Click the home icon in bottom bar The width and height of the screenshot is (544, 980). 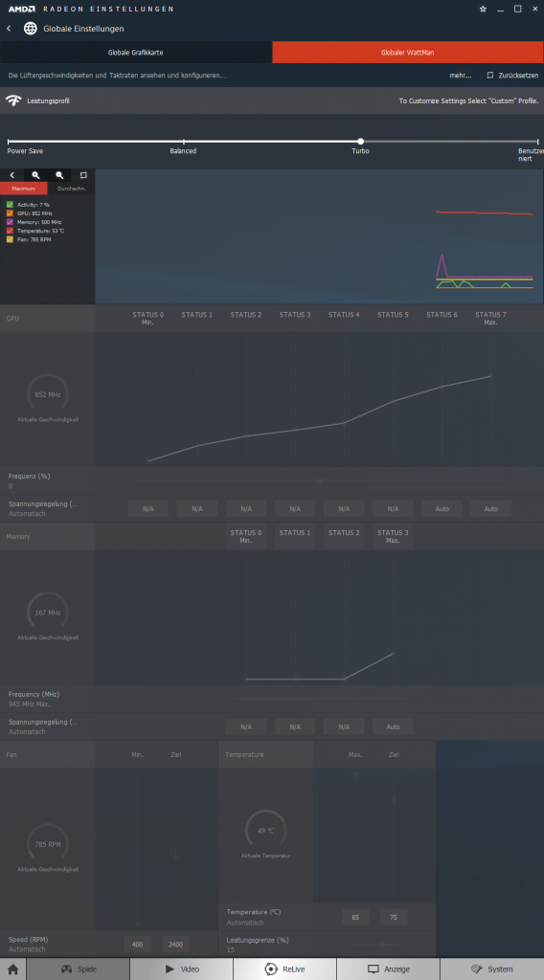point(12,969)
